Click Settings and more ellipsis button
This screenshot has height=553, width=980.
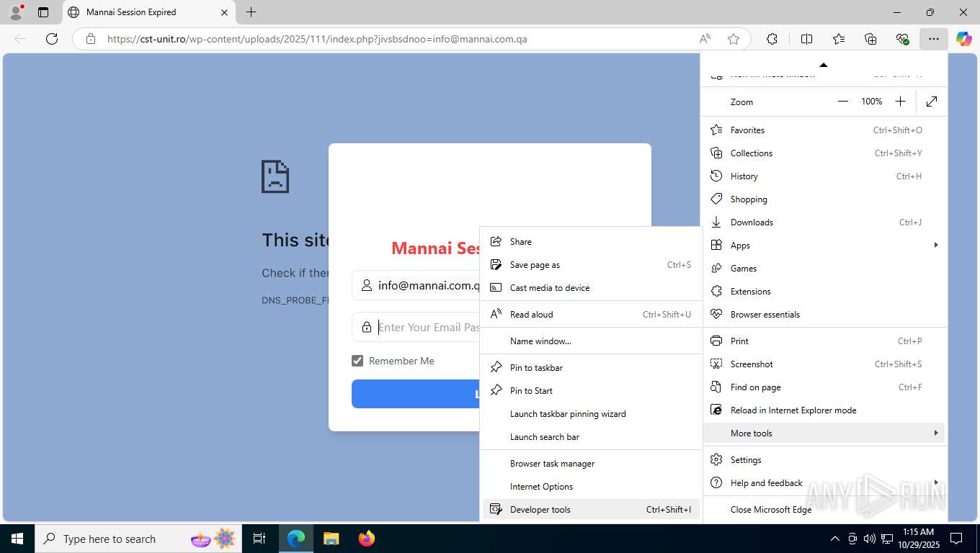click(934, 39)
